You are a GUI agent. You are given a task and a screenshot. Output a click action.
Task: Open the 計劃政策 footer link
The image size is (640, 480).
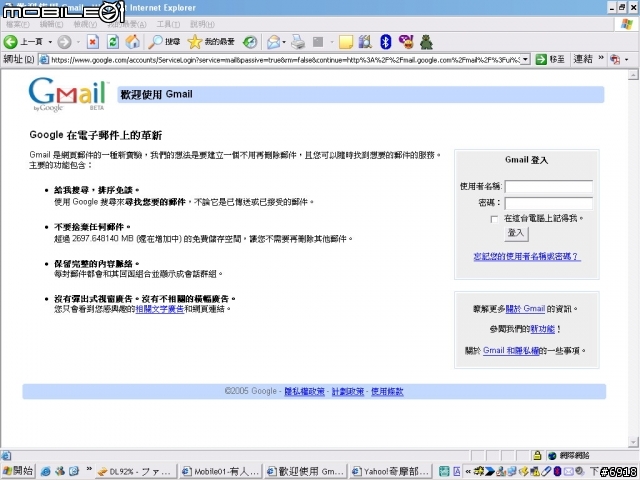[x=348, y=391]
